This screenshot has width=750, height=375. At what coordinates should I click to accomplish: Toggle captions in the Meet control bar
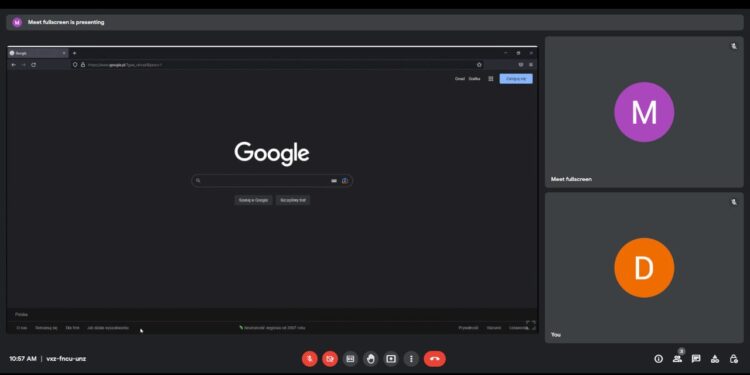pos(350,359)
